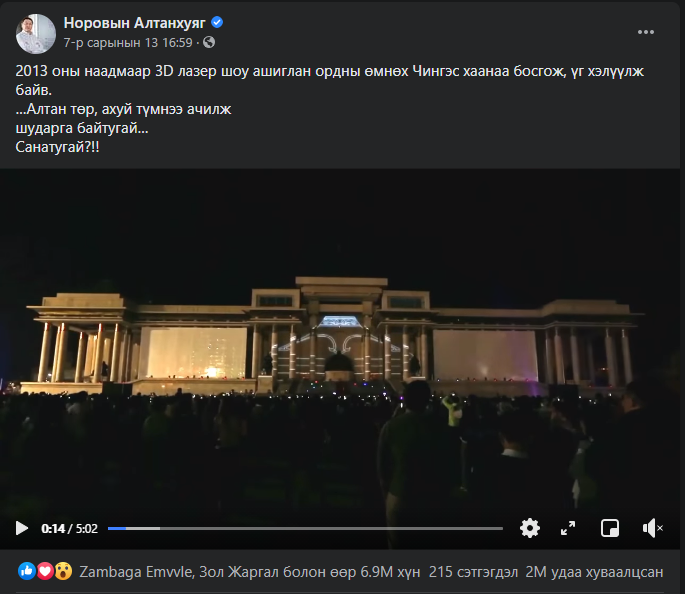Click the video frame of the palace

click(x=340, y=341)
